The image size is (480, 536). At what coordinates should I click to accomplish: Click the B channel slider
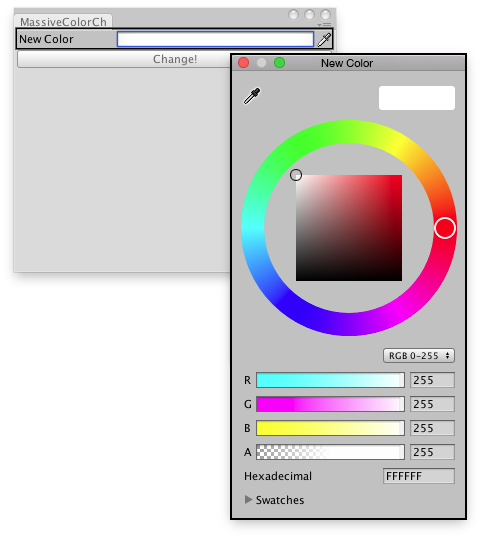330,428
